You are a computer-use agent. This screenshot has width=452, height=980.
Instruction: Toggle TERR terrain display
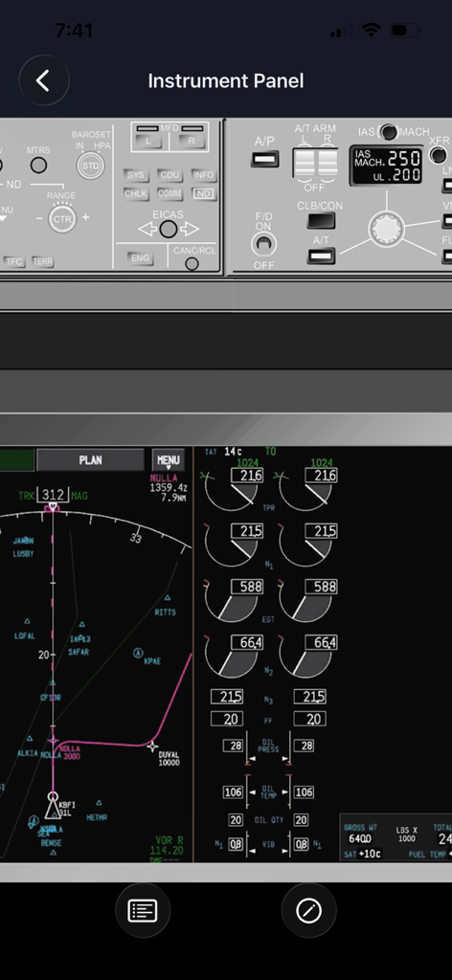tap(42, 262)
